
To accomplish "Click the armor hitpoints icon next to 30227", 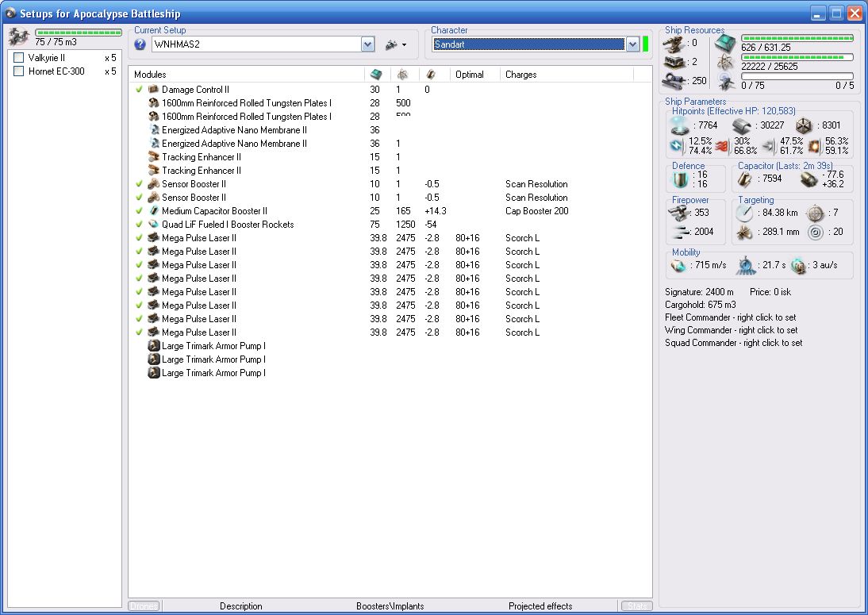I will pos(742,125).
